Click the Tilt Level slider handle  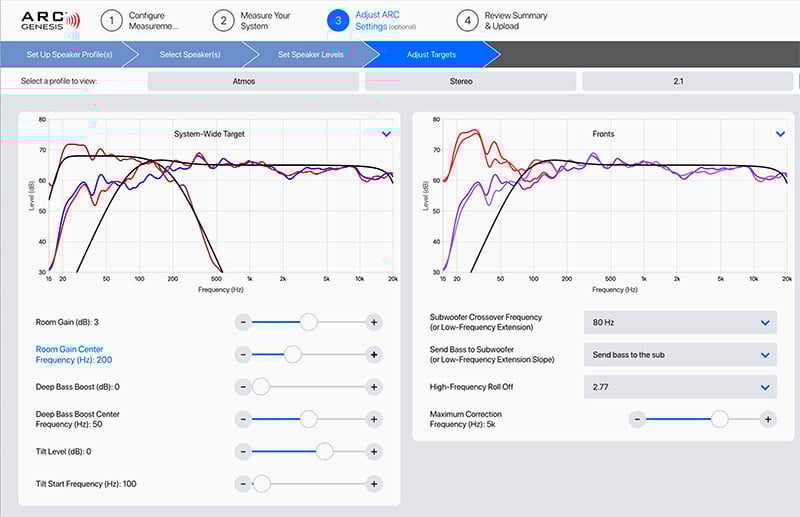coord(324,451)
